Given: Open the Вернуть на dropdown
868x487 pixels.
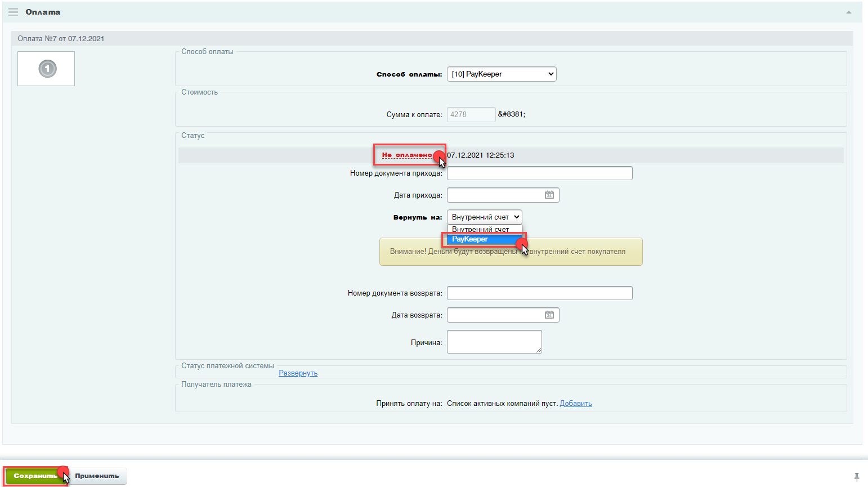Looking at the screenshot, I should click(484, 217).
